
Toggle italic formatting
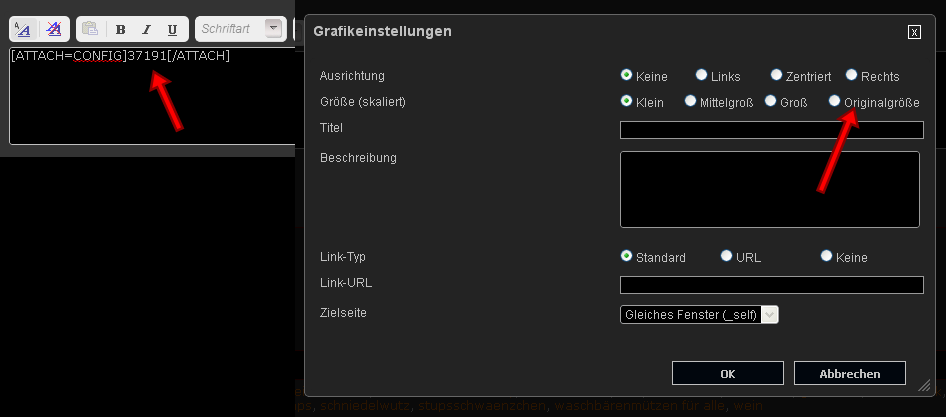146,30
